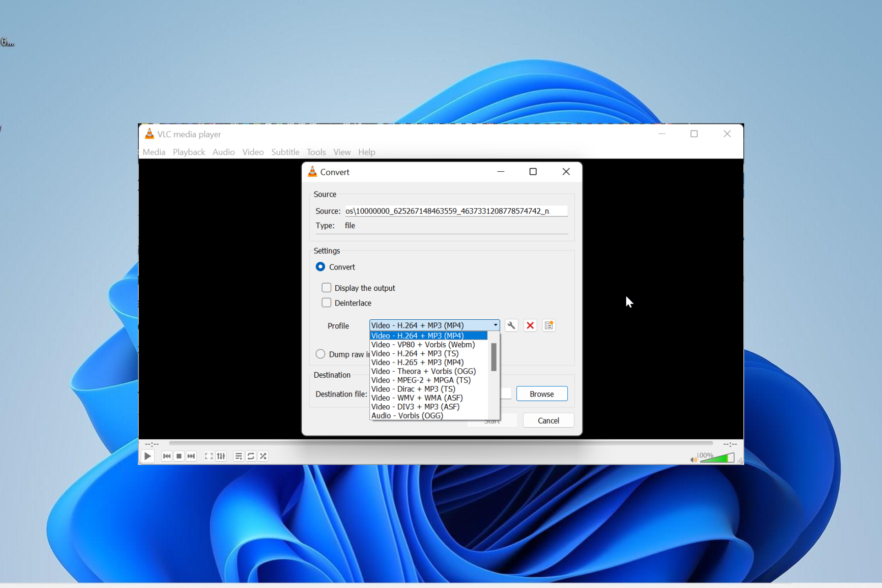Open the Help menu

point(367,152)
